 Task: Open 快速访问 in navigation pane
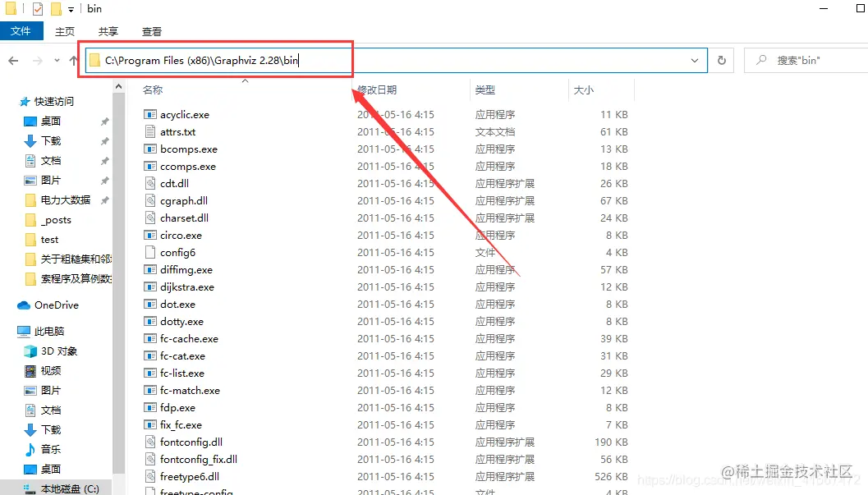(53, 101)
